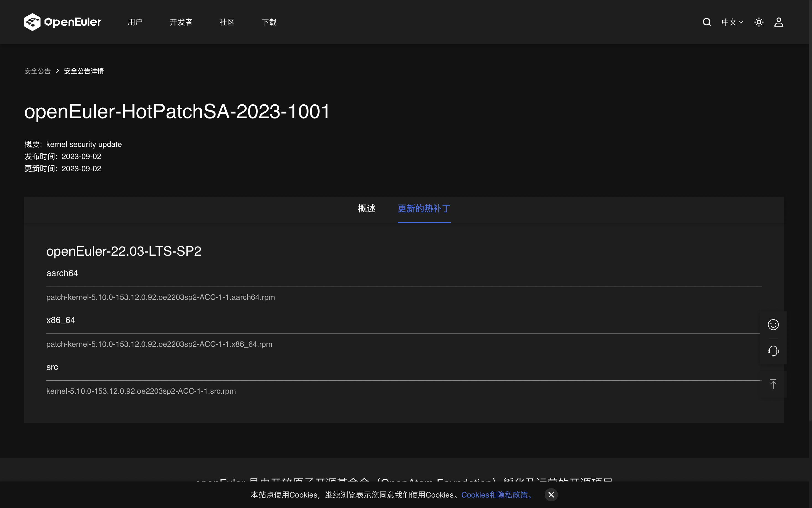Open Cookies和隐私政策 link
The width and height of the screenshot is (812, 508).
pyautogui.click(x=497, y=495)
